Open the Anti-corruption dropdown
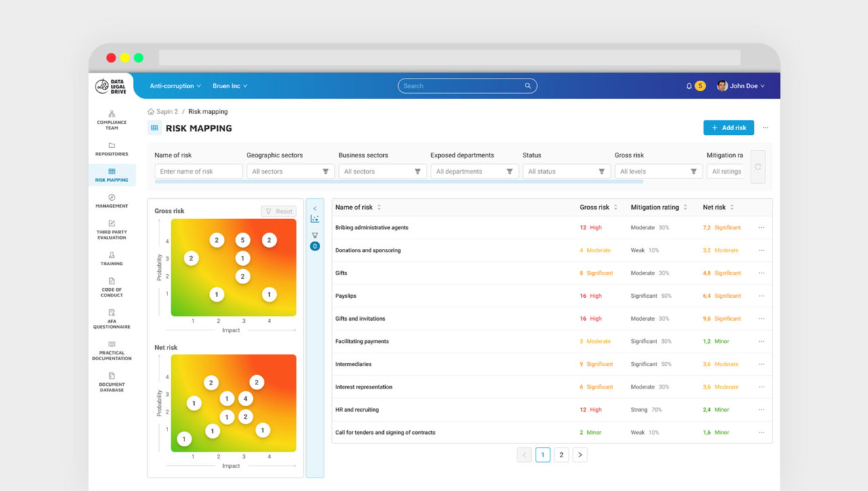Screen dimensions: 868x491 [x=176, y=86]
